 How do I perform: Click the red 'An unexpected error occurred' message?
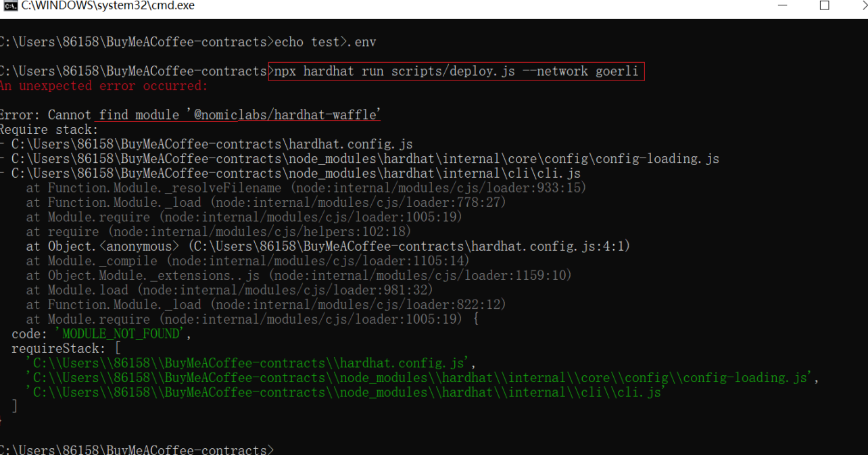tap(103, 86)
